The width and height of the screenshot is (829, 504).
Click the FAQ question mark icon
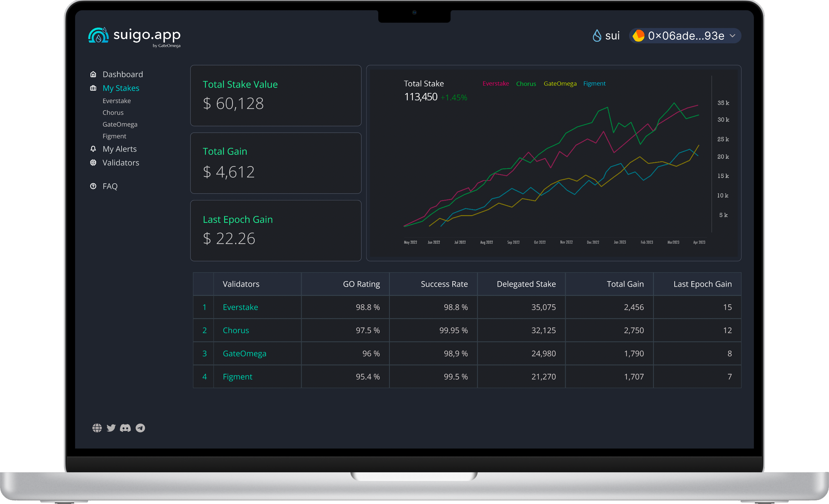[93, 186]
